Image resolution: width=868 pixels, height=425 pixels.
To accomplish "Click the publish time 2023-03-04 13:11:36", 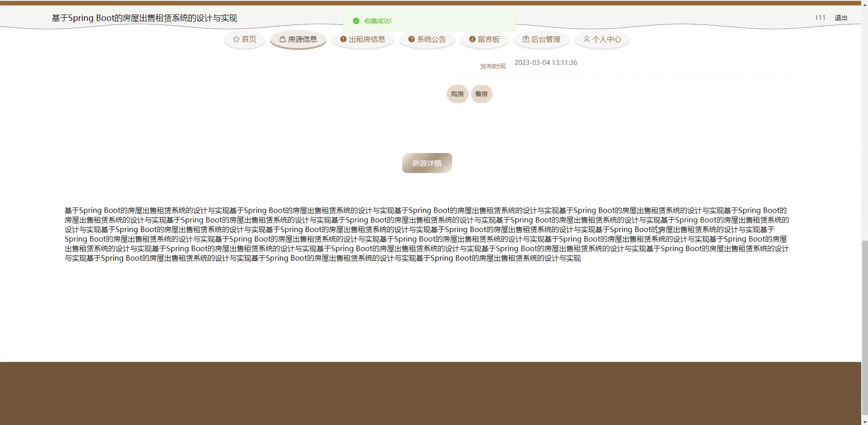I will point(546,63).
